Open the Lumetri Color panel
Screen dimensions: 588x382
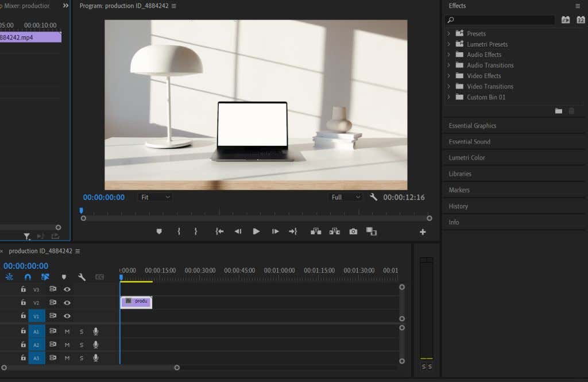467,157
